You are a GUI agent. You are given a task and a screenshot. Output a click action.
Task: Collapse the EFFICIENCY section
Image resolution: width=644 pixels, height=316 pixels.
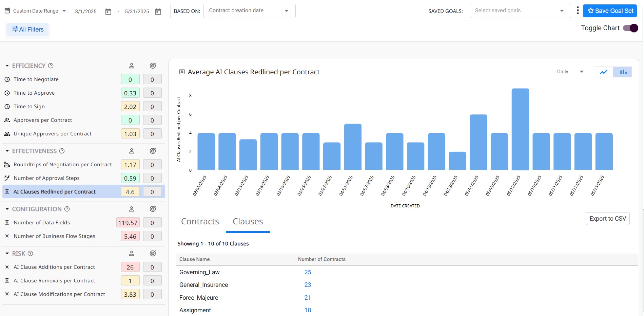pyautogui.click(x=7, y=66)
